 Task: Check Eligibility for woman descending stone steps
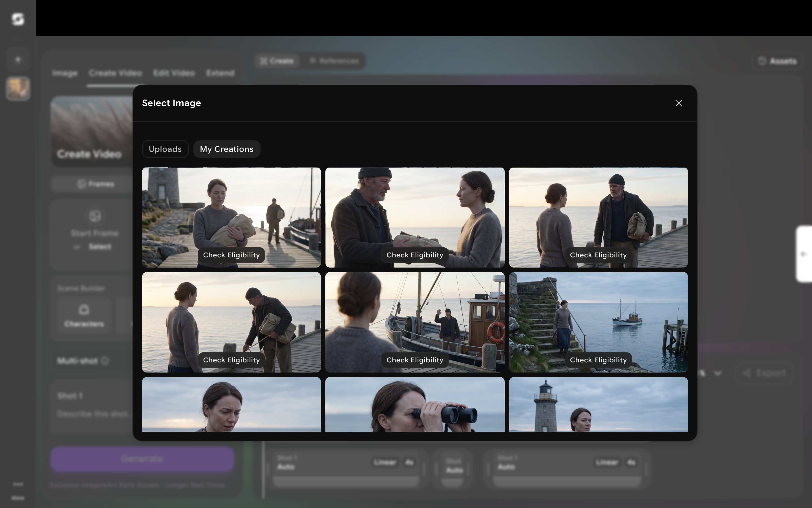tap(598, 360)
